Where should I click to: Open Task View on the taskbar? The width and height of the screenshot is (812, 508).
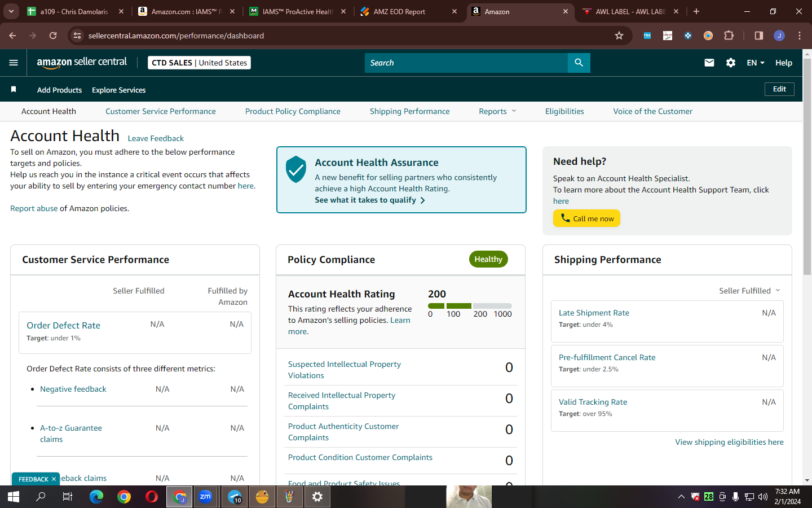click(x=68, y=497)
